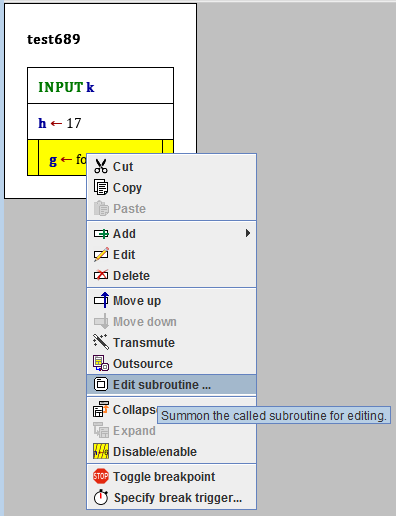Select Edit in the context menu
Screen dimensions: 396x516
click(x=171, y=255)
